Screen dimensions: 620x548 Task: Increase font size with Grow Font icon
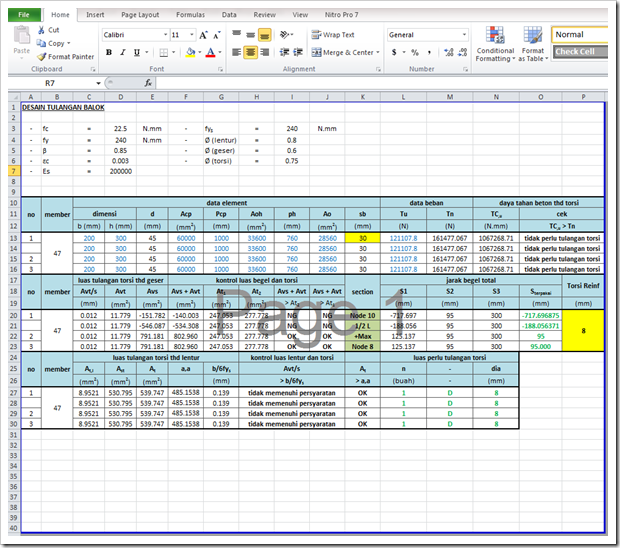(203, 35)
